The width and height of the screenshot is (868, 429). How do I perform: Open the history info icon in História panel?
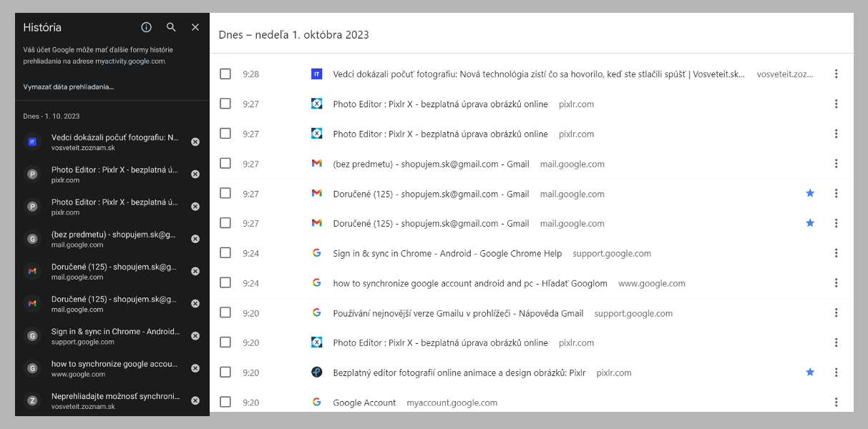[x=147, y=27]
